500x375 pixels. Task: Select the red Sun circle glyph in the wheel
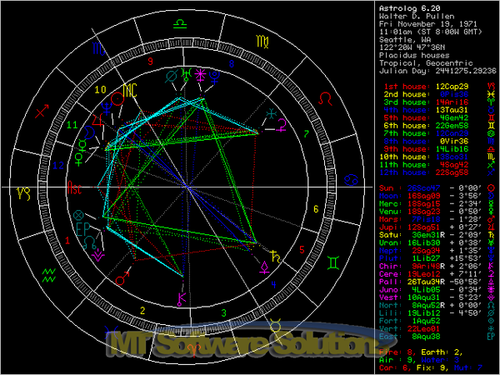[117, 99]
